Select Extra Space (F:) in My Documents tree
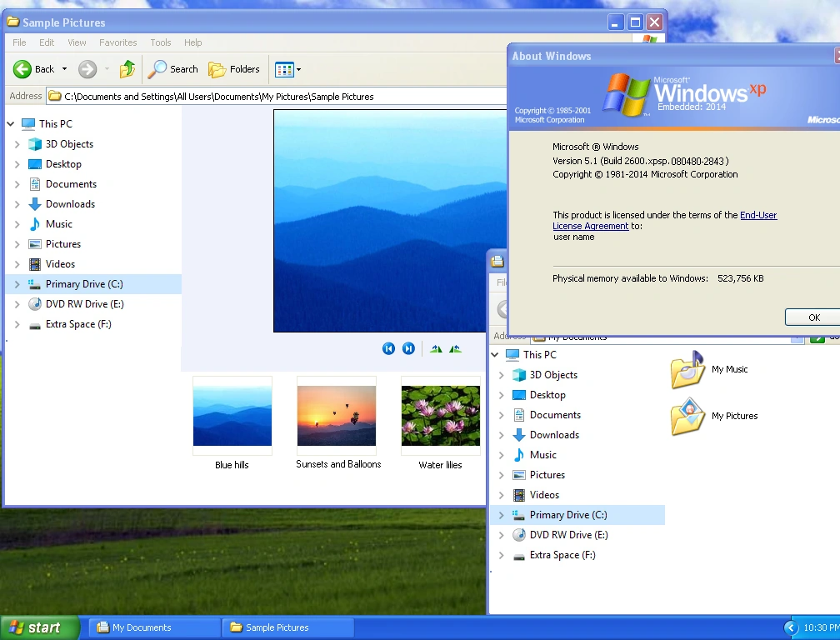The image size is (840, 640). tap(554, 555)
